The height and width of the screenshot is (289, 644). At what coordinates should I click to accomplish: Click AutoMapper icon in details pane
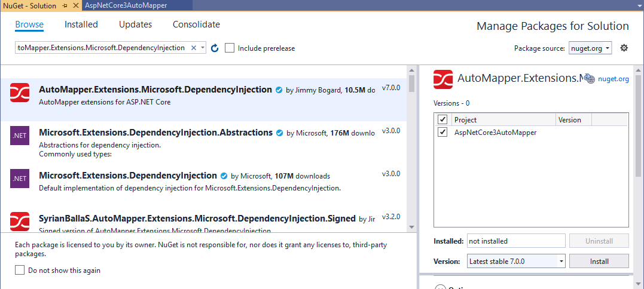pyautogui.click(x=443, y=79)
